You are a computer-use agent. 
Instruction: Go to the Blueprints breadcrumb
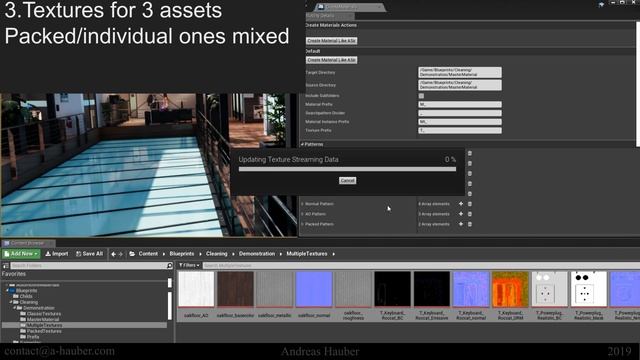click(x=182, y=254)
